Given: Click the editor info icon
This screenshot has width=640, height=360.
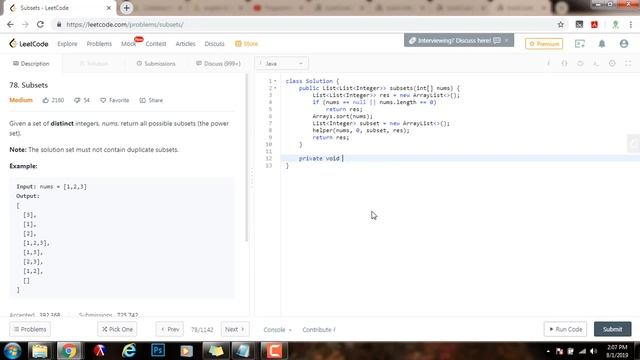Looking at the screenshot, I should pos(548,63).
